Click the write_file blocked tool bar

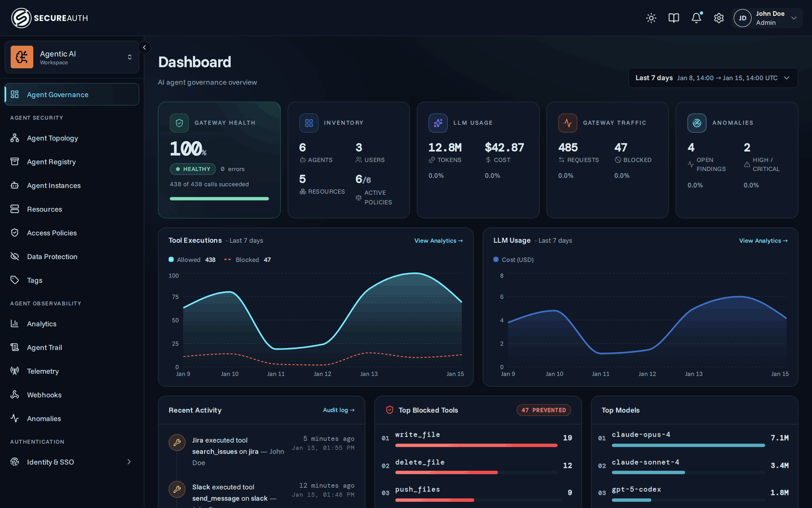point(476,445)
